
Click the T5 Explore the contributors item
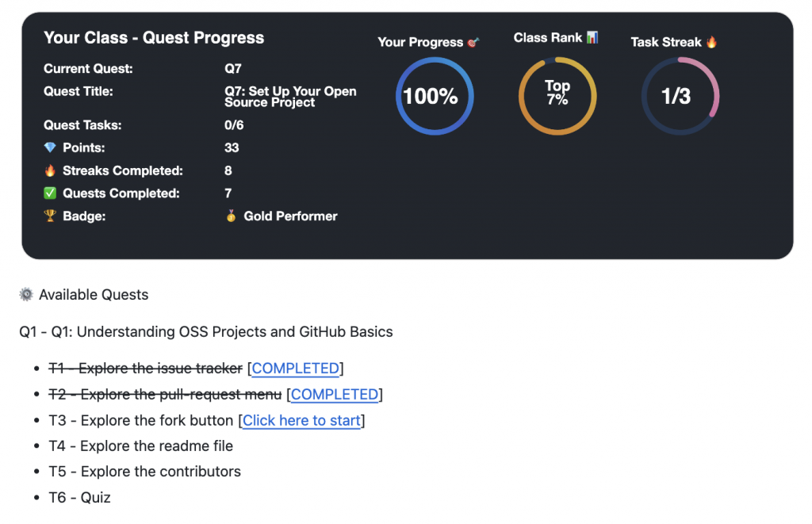tap(145, 472)
